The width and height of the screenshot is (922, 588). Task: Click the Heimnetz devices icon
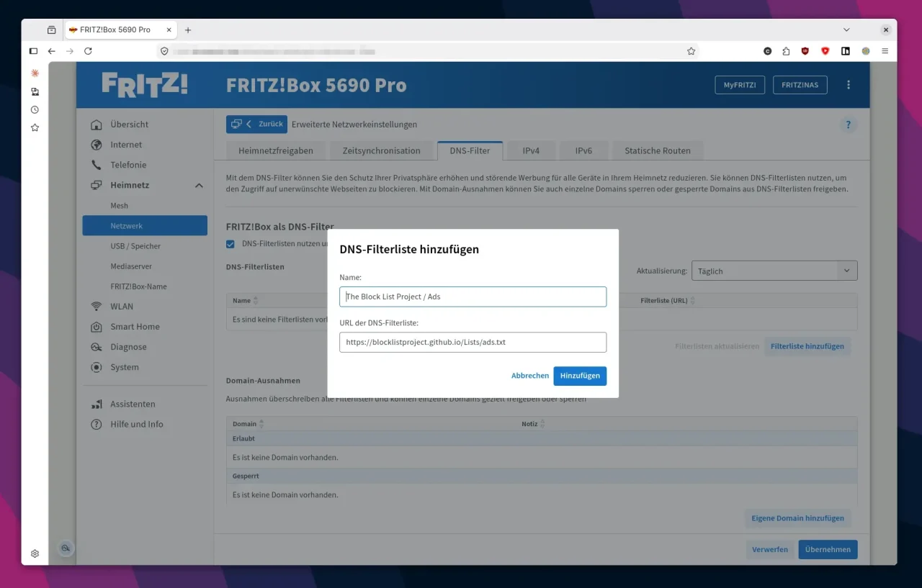(97, 185)
